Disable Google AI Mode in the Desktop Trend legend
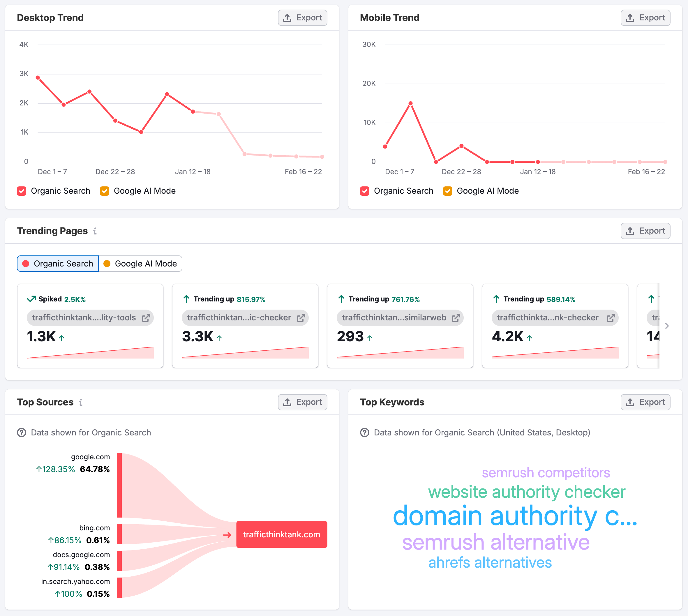 point(105,191)
